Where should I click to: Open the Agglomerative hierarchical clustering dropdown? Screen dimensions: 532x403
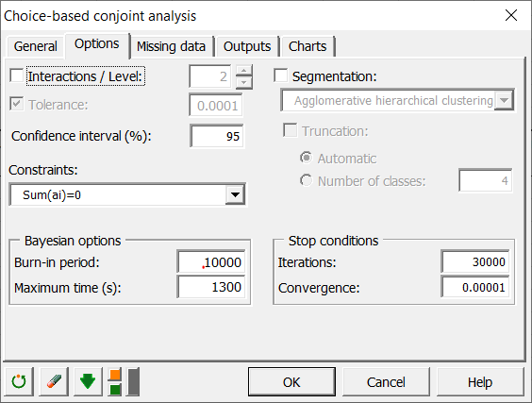504,100
